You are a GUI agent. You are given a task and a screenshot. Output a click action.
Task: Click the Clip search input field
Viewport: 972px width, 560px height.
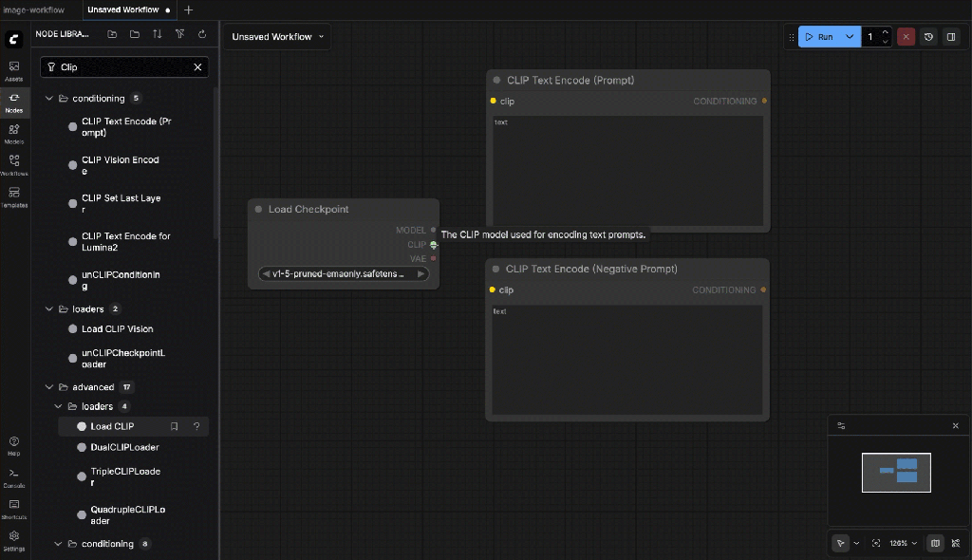click(123, 67)
